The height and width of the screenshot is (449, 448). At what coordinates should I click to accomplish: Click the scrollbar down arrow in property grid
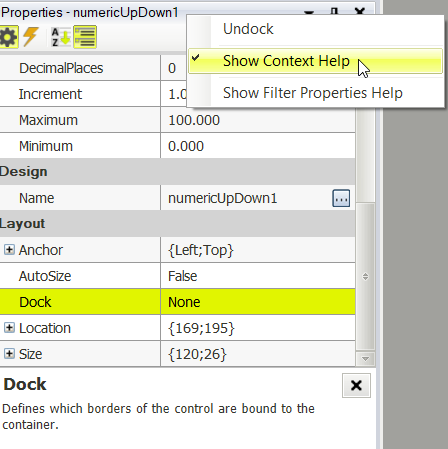(x=365, y=359)
